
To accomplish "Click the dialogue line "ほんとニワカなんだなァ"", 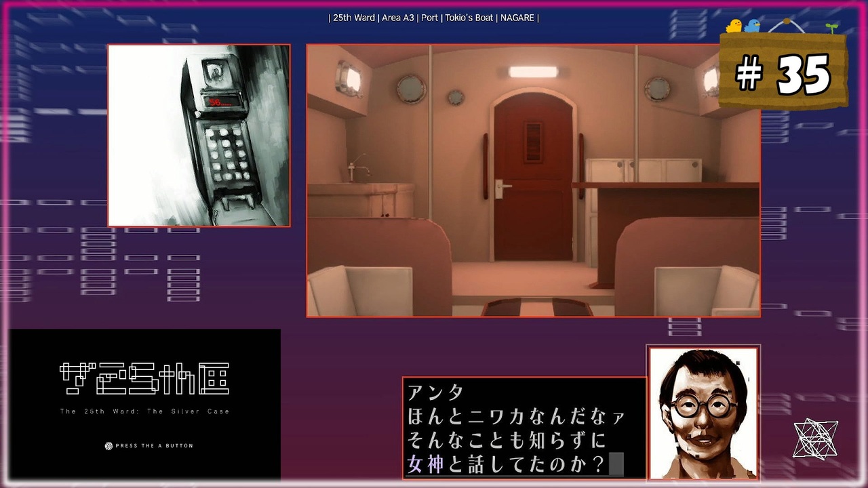I will 516,416.
